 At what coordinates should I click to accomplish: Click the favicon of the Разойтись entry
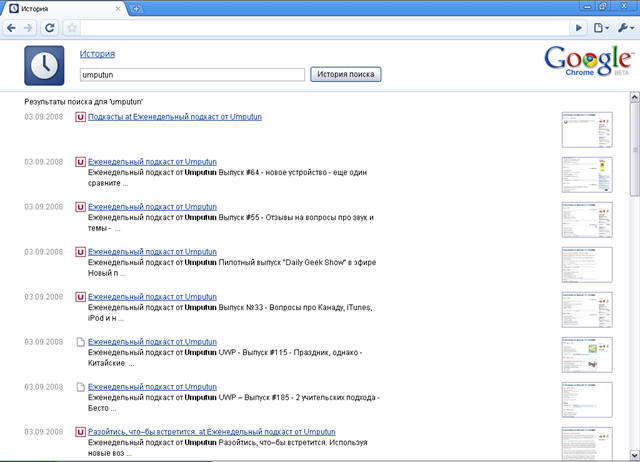(80, 432)
